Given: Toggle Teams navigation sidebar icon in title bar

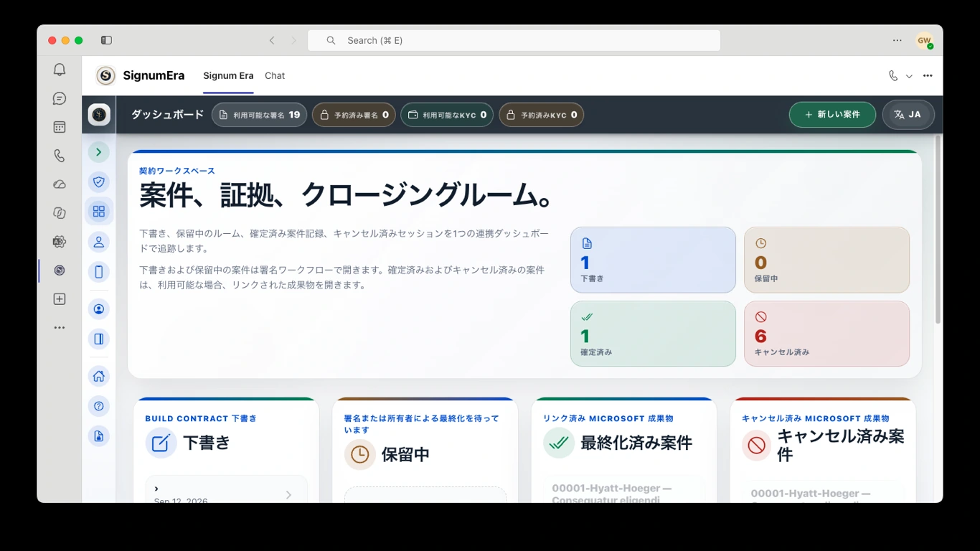Looking at the screenshot, I should click(x=106, y=40).
